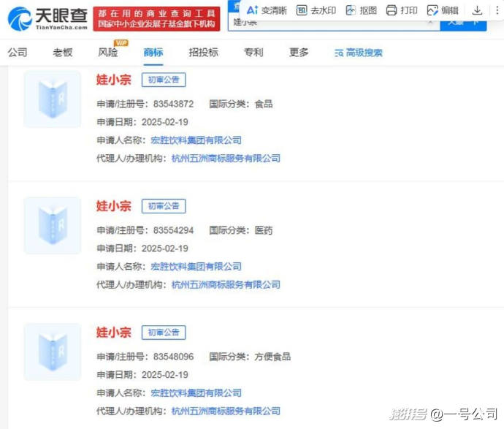Screen dimensions: 504x429
Task: Open 娃小宗 trademark in 食品 class
Action: point(114,80)
